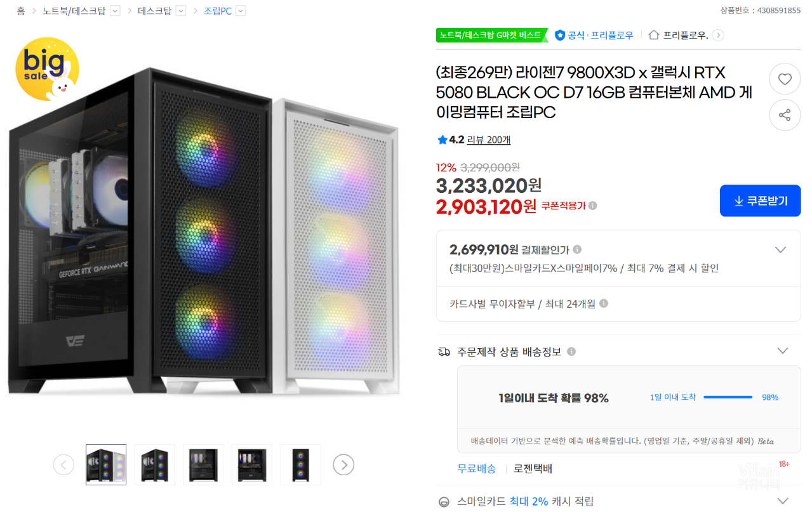This screenshot has height=512, width=812.
Task: Click info icon next to 주문제작 상품 배송정보
Action: pos(571,351)
